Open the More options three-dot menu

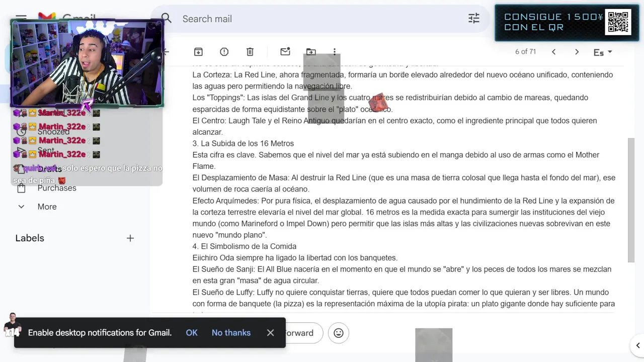pyautogui.click(x=335, y=52)
